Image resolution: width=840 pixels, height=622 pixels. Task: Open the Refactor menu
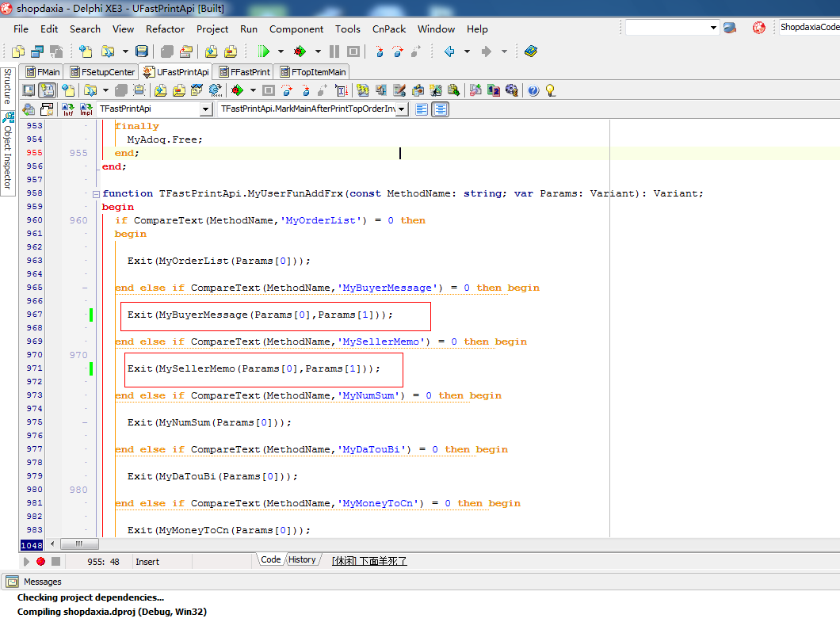pos(165,29)
